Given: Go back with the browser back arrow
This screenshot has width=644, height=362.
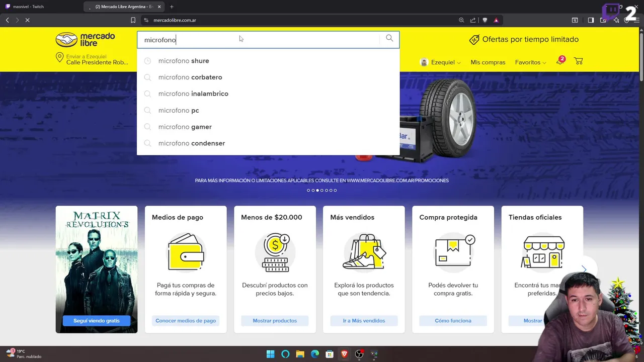Looking at the screenshot, I should (7, 20).
